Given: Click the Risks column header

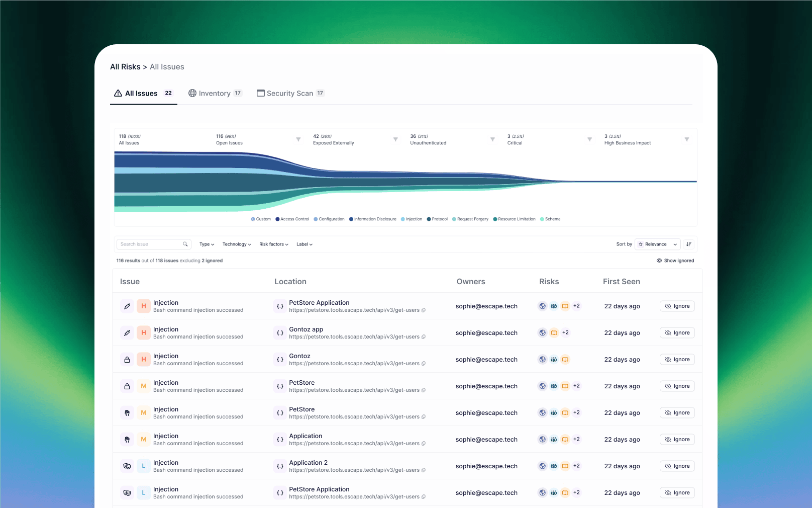Looking at the screenshot, I should tap(549, 282).
